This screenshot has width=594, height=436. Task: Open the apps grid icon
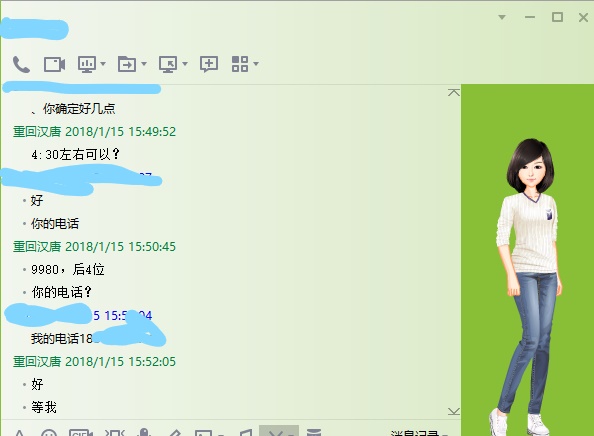click(240, 64)
